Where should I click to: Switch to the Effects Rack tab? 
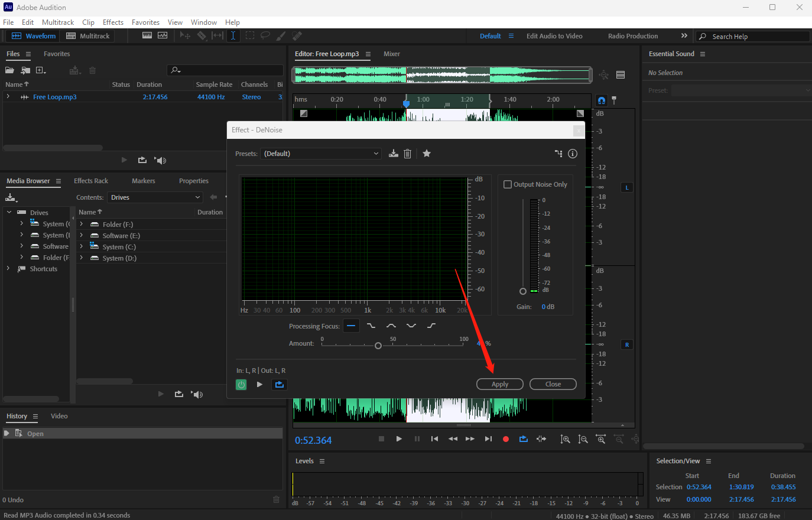pyautogui.click(x=91, y=181)
